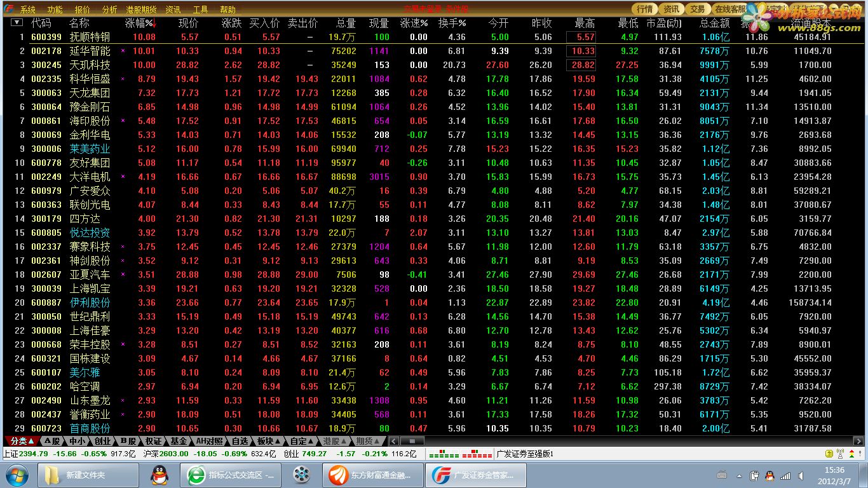
Task: Switch to the B股 tab
Action: coord(128,441)
